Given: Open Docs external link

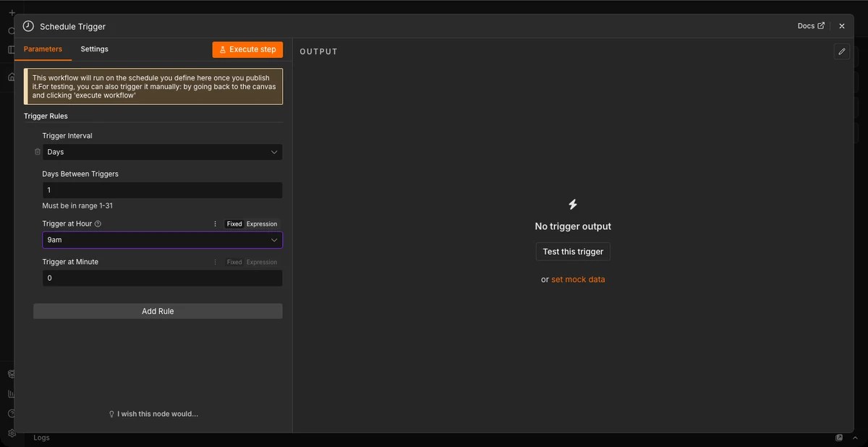Looking at the screenshot, I should click(811, 26).
